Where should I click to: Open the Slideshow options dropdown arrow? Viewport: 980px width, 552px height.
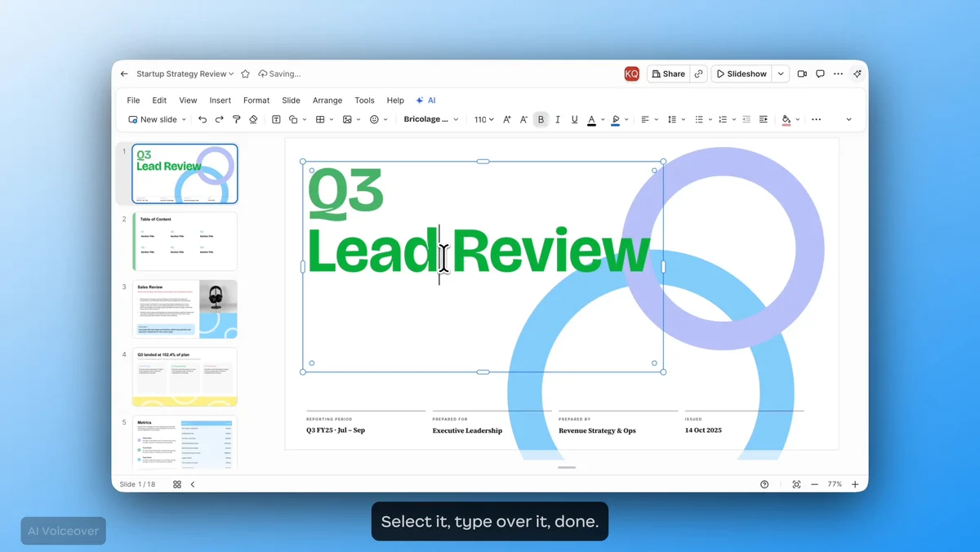click(781, 73)
